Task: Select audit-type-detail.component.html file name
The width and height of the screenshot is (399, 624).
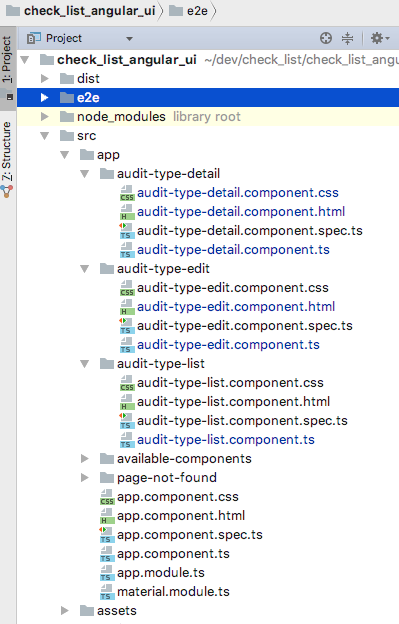Action: click(241, 212)
